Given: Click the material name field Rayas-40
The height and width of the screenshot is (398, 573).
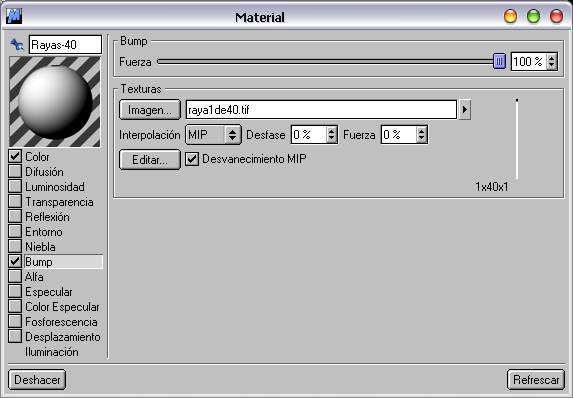Looking at the screenshot, I should pos(65,45).
